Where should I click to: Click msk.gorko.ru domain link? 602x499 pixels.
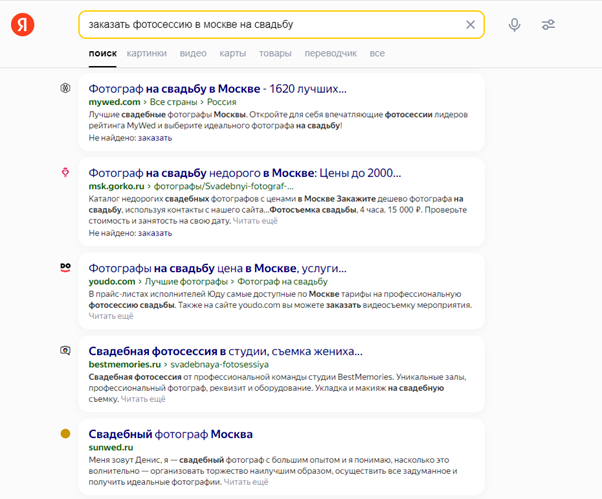116,187
